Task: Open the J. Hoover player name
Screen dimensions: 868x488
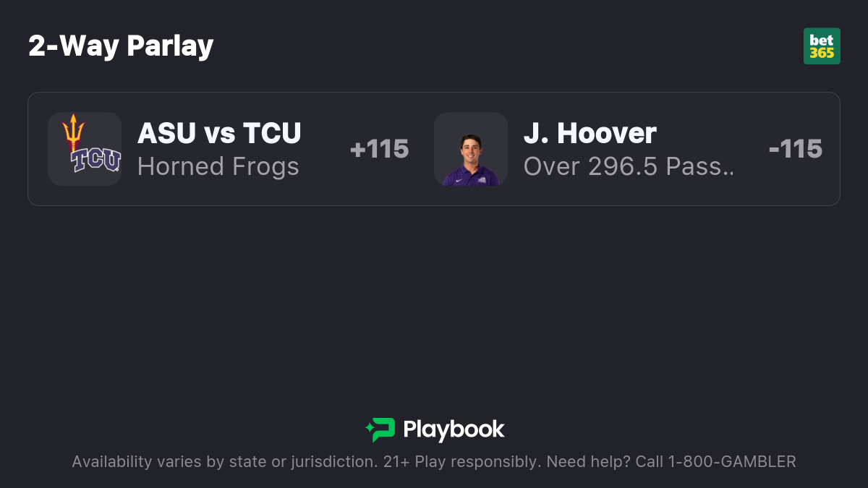Action: pos(590,133)
